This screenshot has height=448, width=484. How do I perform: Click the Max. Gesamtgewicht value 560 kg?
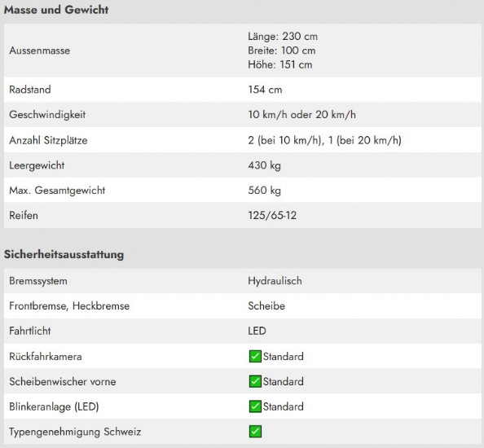tap(265, 191)
